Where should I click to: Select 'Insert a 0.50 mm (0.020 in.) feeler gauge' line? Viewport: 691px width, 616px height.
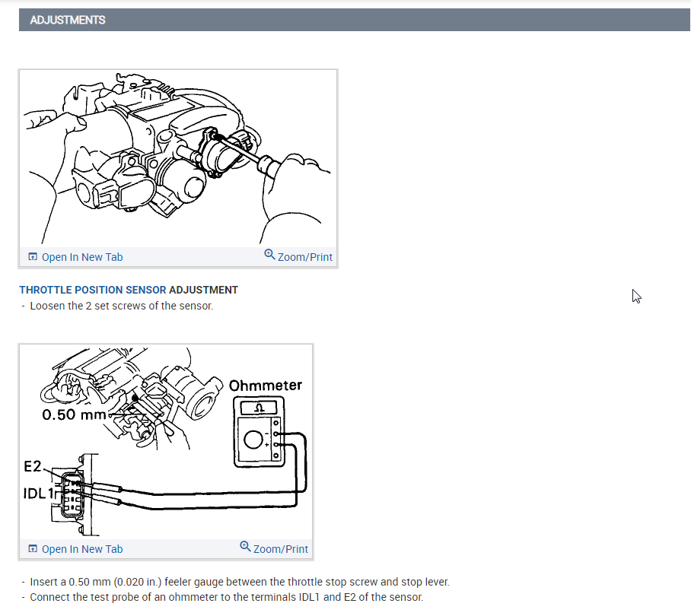point(240,582)
